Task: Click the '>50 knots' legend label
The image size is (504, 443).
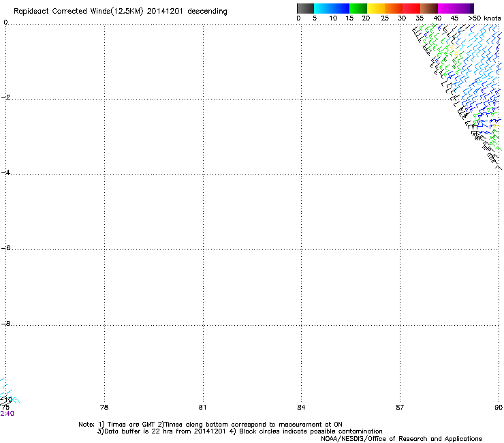Action: [x=484, y=18]
